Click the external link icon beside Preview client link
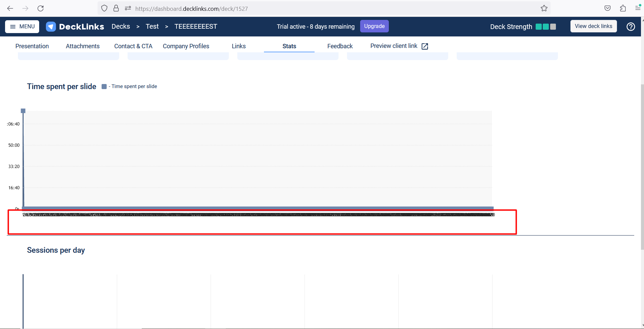The height and width of the screenshot is (329, 644). pyautogui.click(x=425, y=46)
